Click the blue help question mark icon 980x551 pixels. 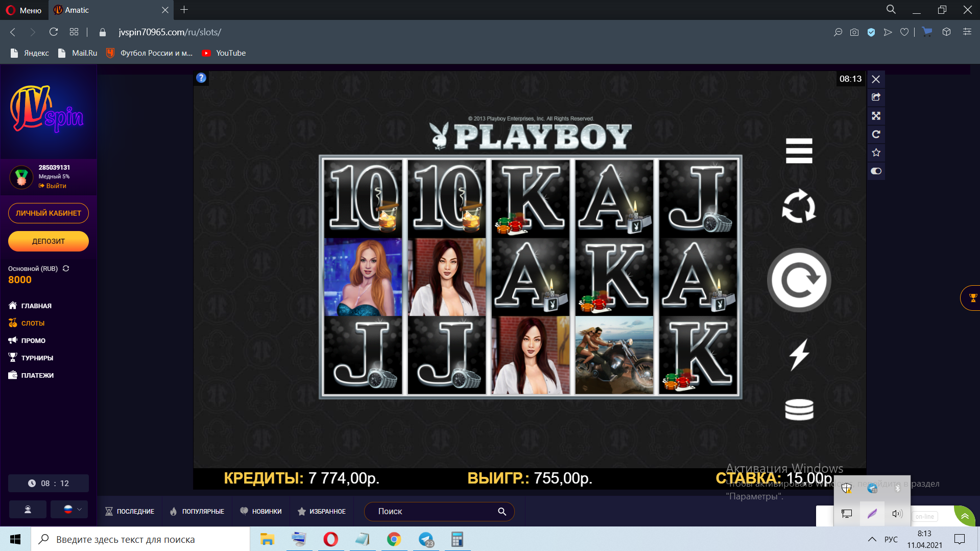point(201,78)
